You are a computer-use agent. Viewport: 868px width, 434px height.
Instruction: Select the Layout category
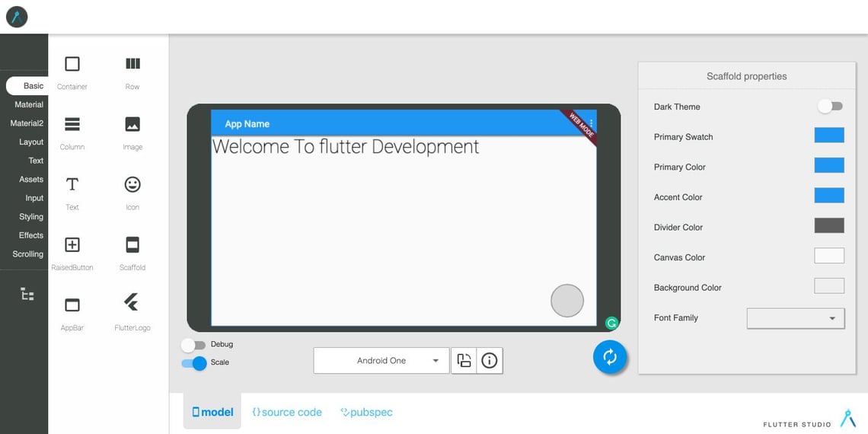coord(31,142)
